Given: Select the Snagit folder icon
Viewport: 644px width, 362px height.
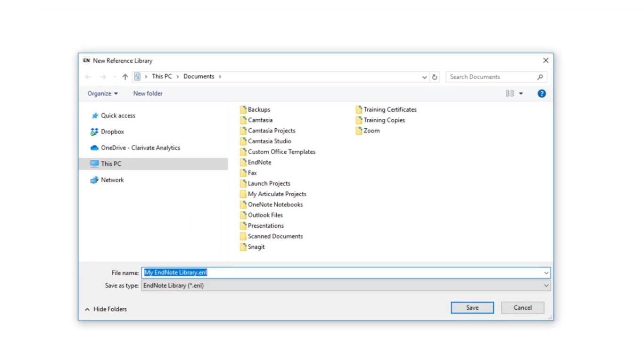Looking at the screenshot, I should (243, 247).
